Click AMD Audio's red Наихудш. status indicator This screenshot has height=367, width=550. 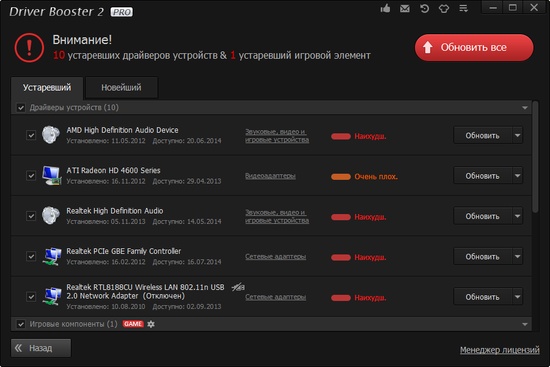pyautogui.click(x=358, y=136)
